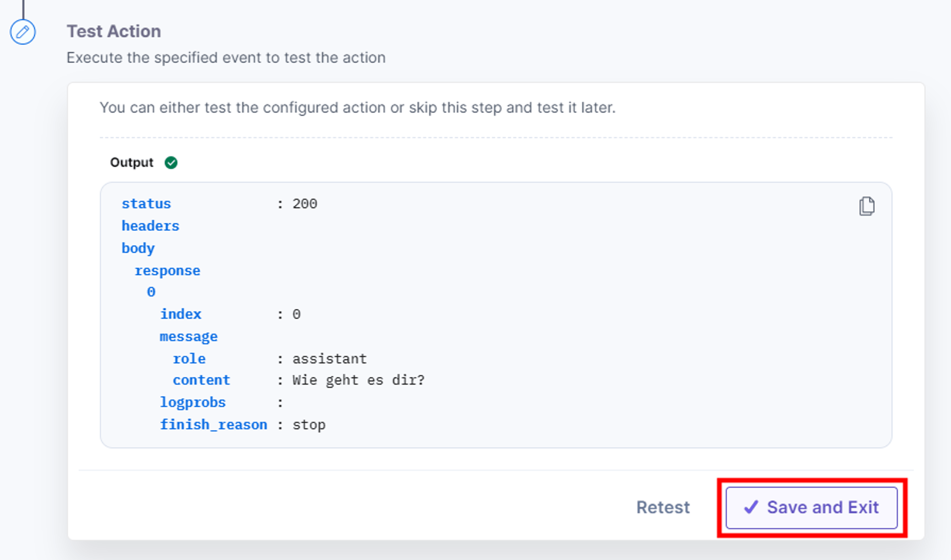This screenshot has height=560, width=951.
Task: Collapse the message tree key
Action: pos(188,337)
